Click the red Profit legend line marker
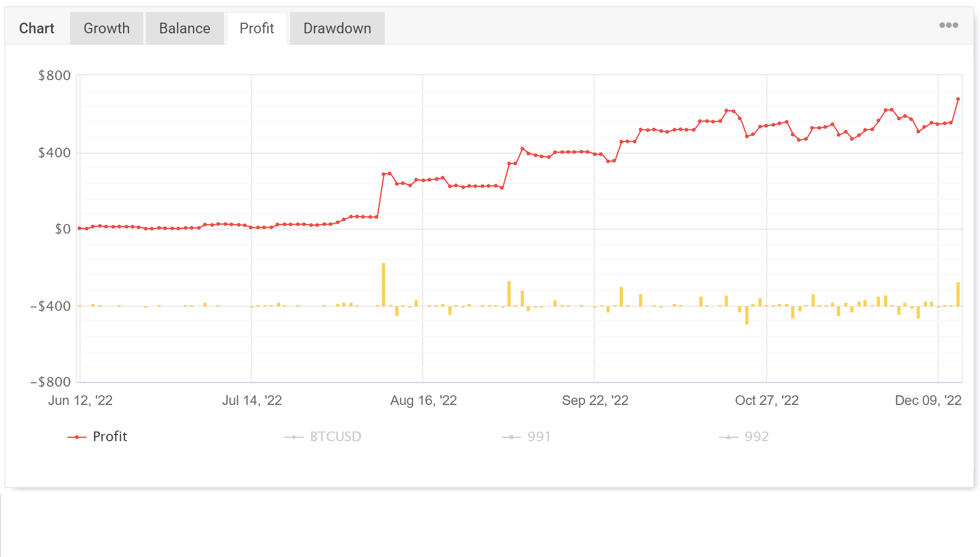 coord(77,437)
